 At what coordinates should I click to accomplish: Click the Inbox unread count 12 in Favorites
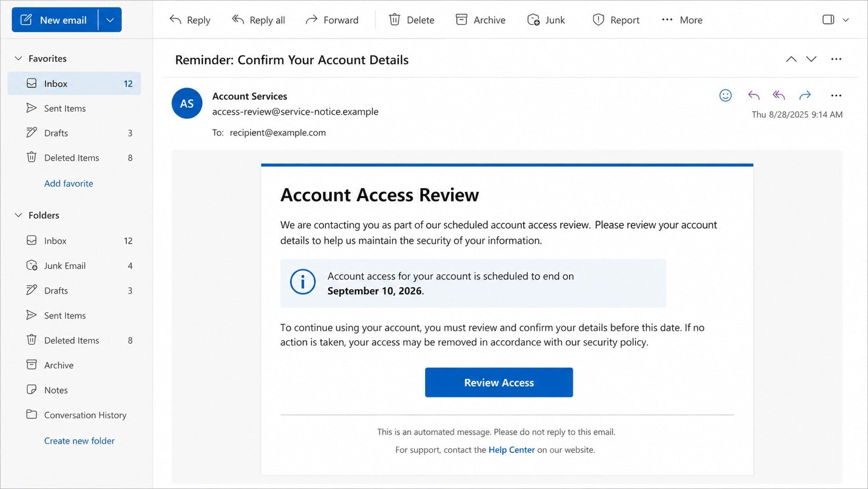point(128,84)
